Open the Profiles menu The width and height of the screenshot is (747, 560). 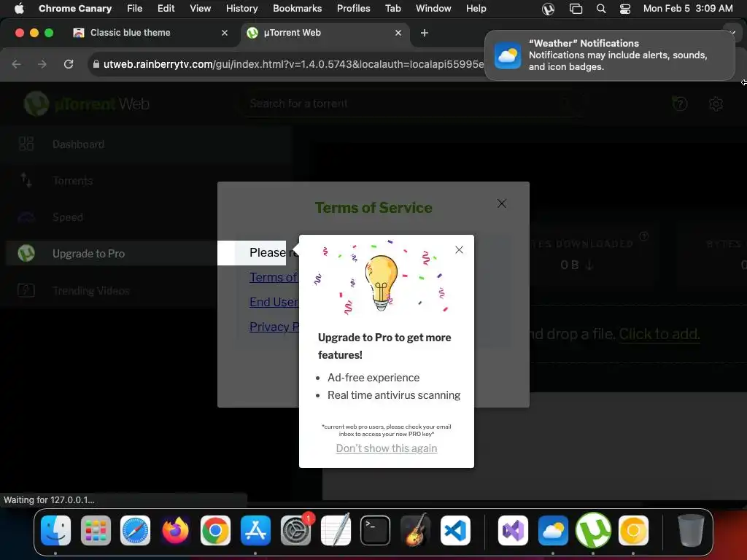point(353,8)
